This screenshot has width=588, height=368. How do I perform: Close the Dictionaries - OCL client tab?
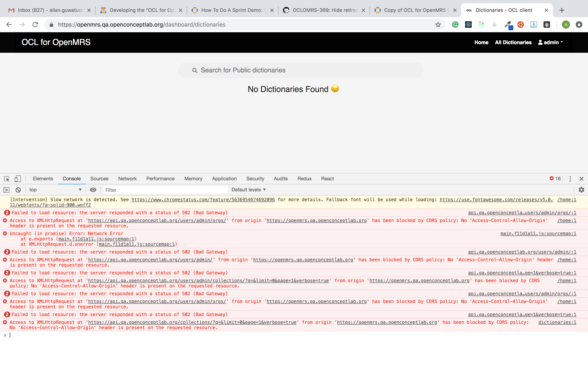tap(546, 10)
